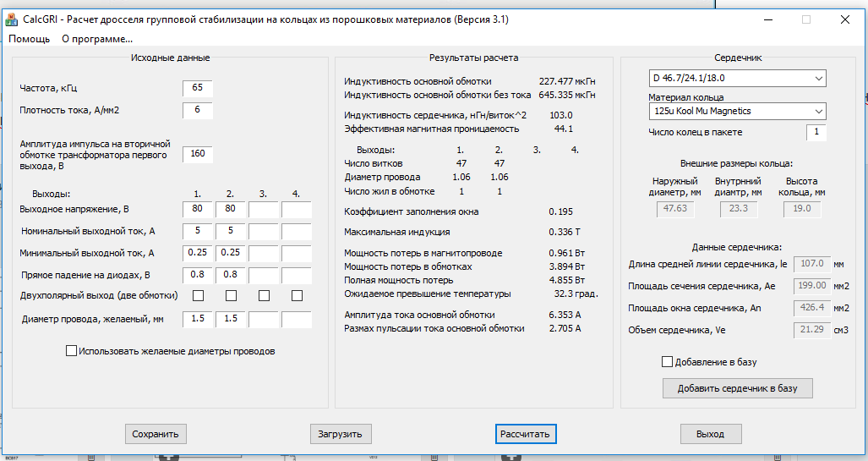Check the Добавление в базу checkbox
This screenshot has height=461, width=868.
click(x=668, y=362)
